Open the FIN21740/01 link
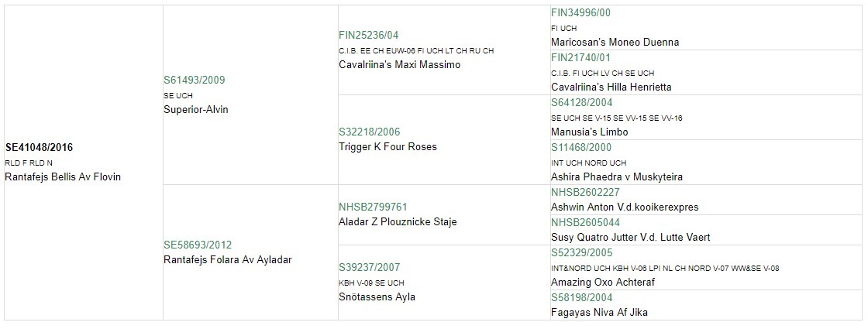This screenshot has height=329, width=868. click(580, 57)
